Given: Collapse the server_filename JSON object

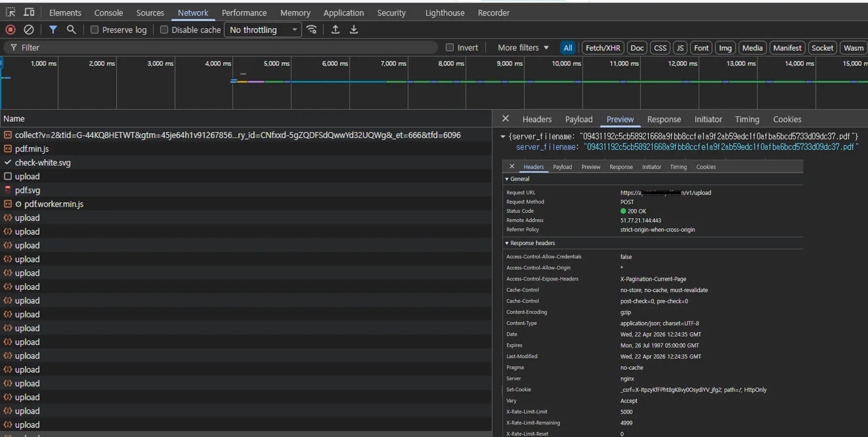Looking at the screenshot, I should tap(502, 136).
